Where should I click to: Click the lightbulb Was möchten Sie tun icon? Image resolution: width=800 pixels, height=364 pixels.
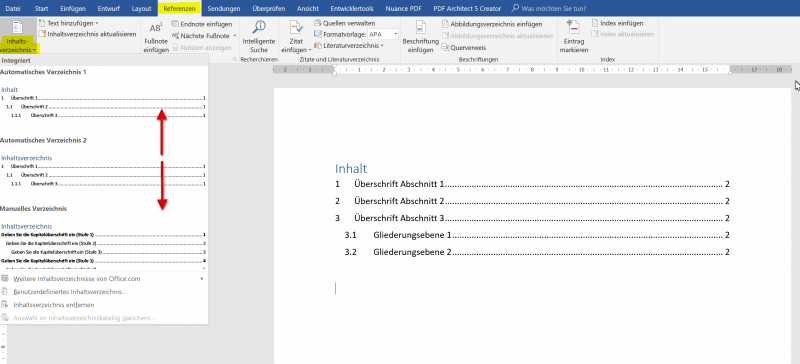pyautogui.click(x=516, y=9)
